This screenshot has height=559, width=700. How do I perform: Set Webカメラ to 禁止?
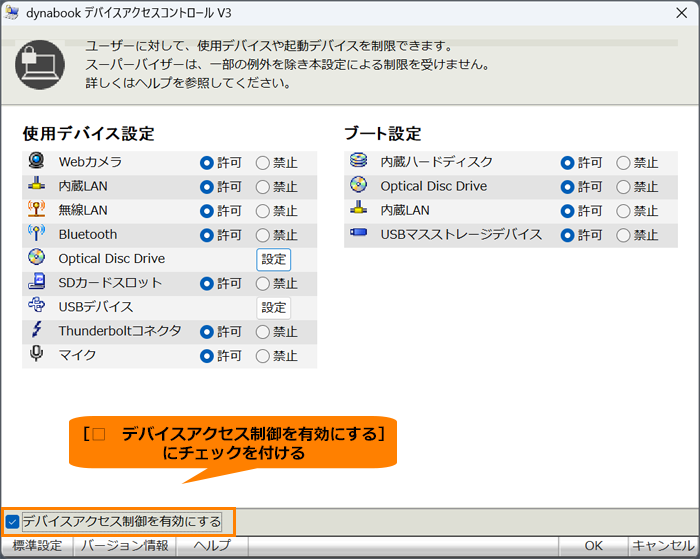[262, 163]
